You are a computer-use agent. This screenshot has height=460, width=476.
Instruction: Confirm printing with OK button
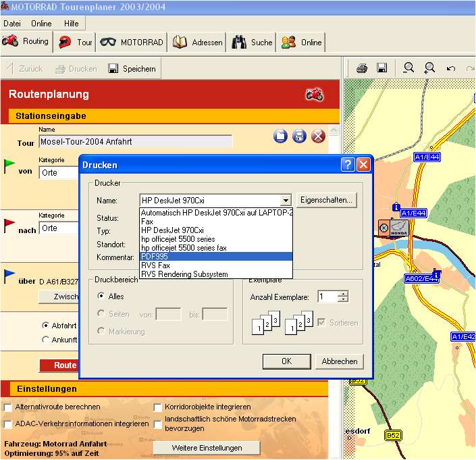286,361
